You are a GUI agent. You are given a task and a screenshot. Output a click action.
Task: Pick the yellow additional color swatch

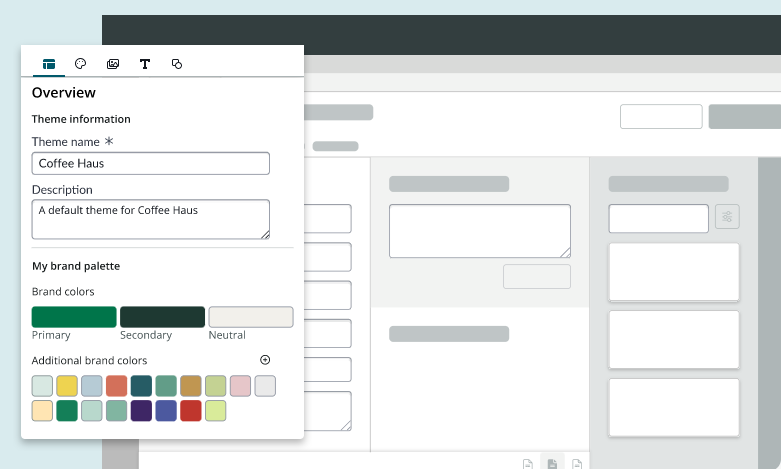click(67, 386)
